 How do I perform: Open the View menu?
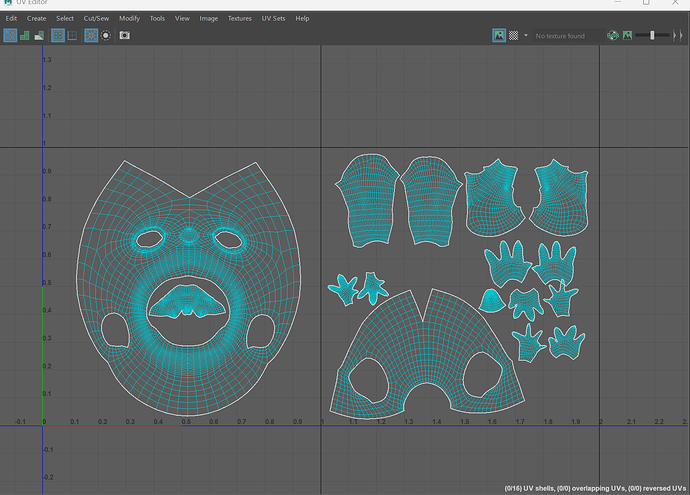pos(182,18)
